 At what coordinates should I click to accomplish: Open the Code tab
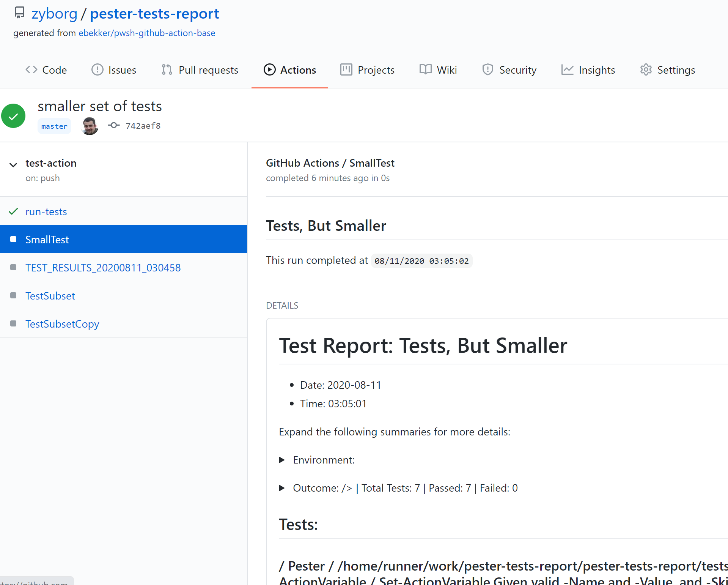click(x=46, y=70)
